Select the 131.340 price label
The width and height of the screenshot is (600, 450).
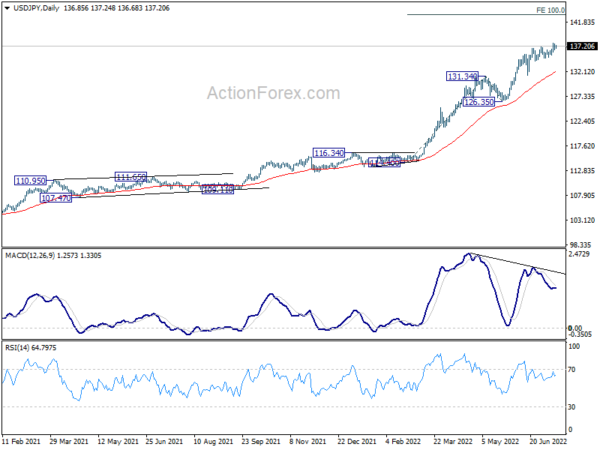click(462, 76)
